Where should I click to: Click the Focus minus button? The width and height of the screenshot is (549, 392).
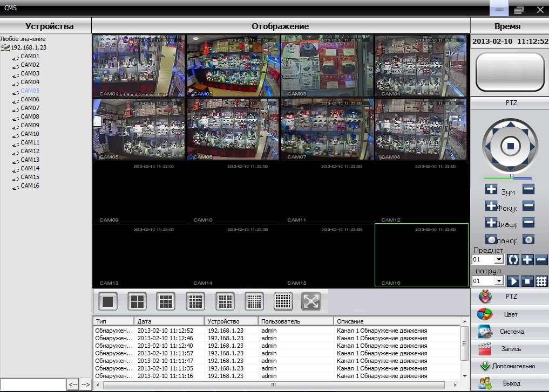click(528, 206)
